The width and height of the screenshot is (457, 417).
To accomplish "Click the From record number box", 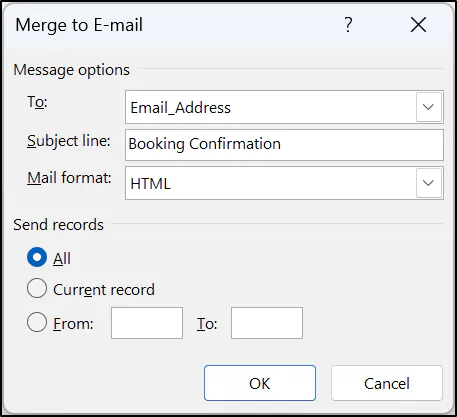I will [147, 323].
